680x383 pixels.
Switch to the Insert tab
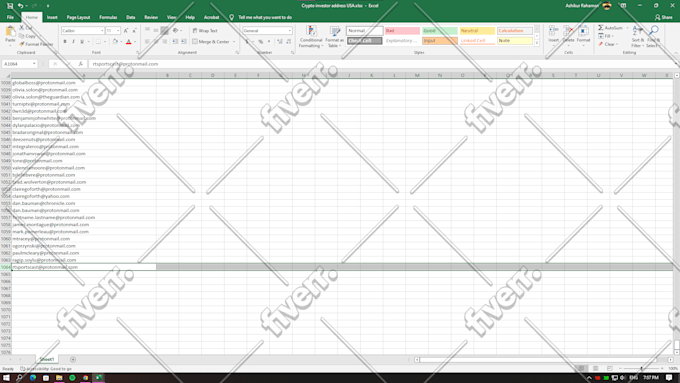point(52,17)
